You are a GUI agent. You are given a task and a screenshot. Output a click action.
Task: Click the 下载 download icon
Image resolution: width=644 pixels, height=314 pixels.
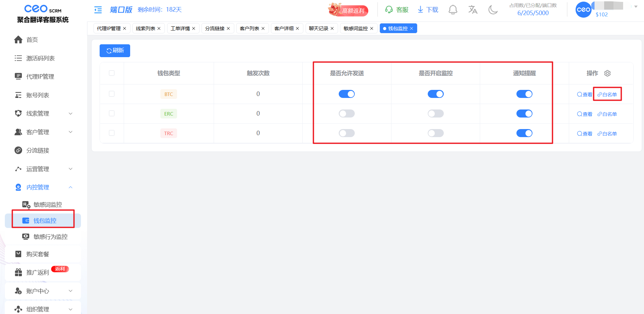click(428, 10)
